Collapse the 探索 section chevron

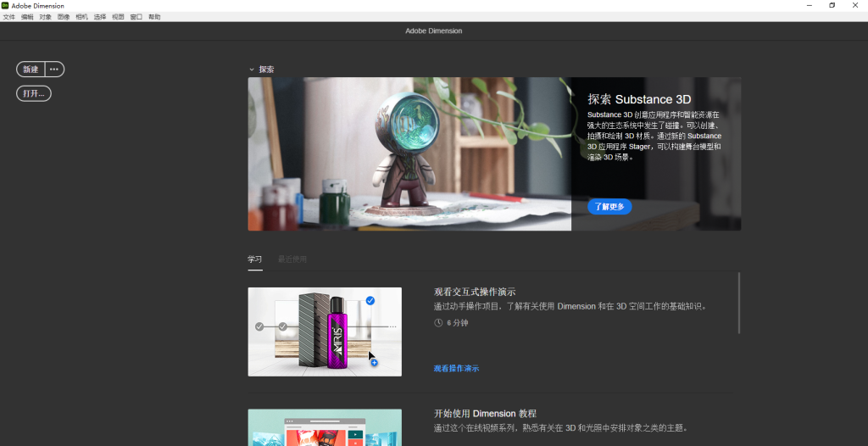point(252,70)
